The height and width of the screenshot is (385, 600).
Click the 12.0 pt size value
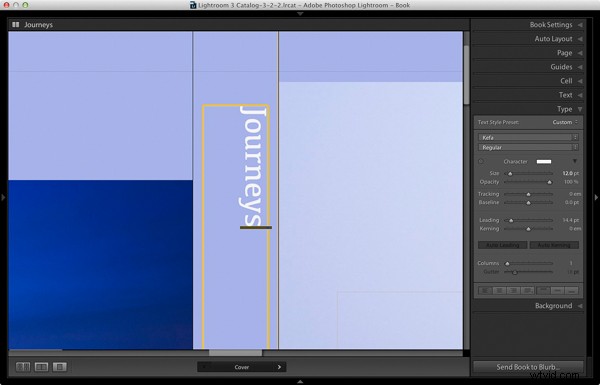571,173
